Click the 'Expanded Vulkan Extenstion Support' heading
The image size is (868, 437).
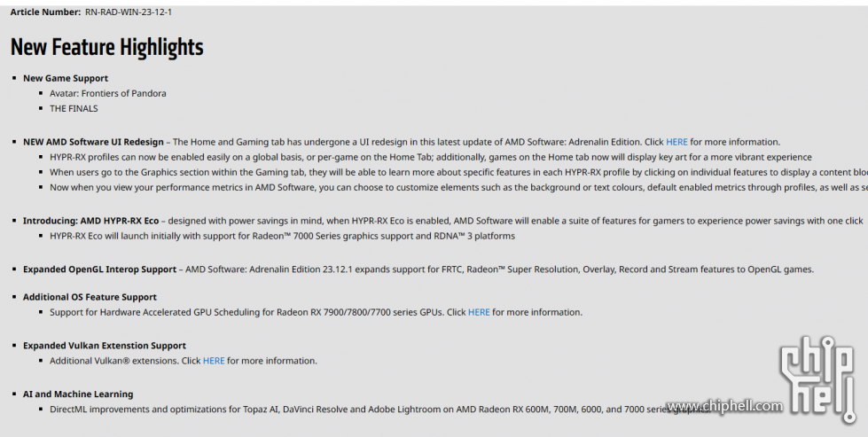[104, 346]
